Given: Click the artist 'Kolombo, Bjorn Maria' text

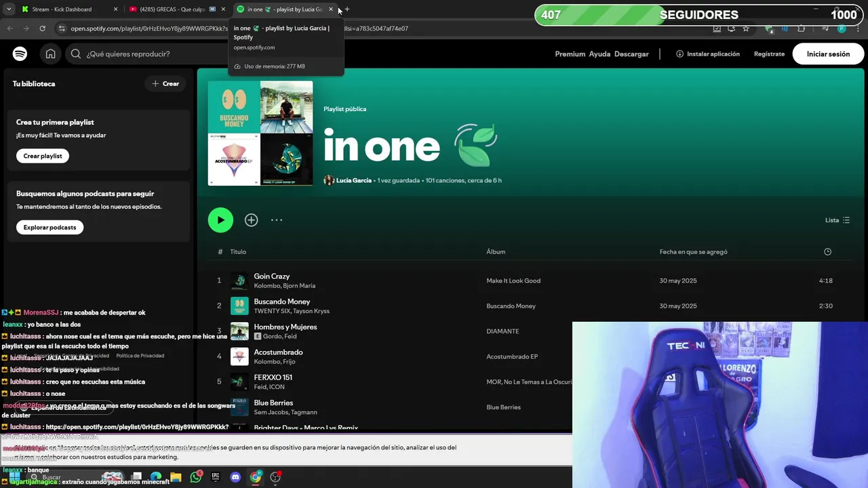Looking at the screenshot, I should click(x=284, y=286).
